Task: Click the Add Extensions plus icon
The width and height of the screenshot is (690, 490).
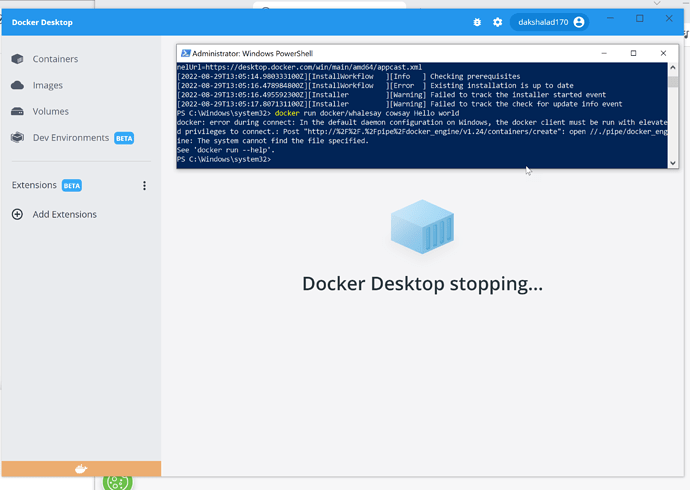Action: coord(17,214)
